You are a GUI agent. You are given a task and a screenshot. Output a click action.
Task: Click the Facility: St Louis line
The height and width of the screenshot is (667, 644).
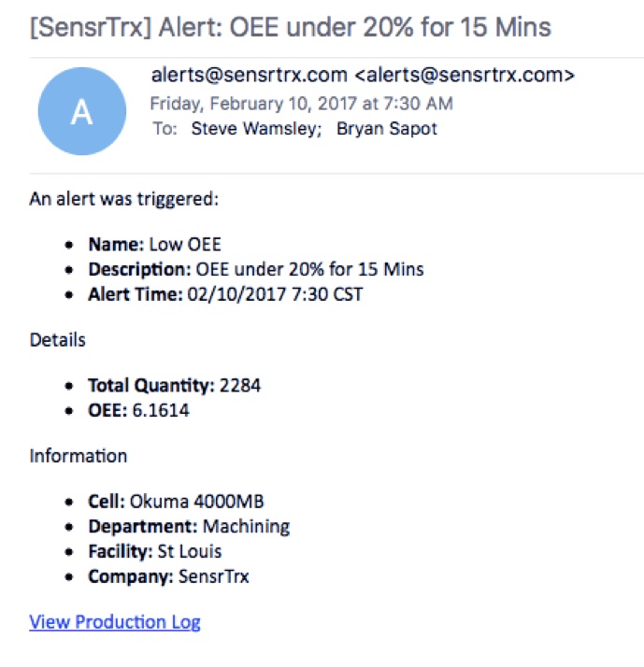[x=154, y=551]
